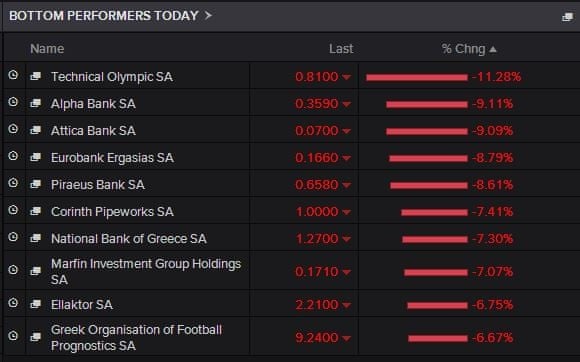Open stacked-windows icon next to Eurobank Ergasias SA
580x362 pixels.
pos(36,157)
